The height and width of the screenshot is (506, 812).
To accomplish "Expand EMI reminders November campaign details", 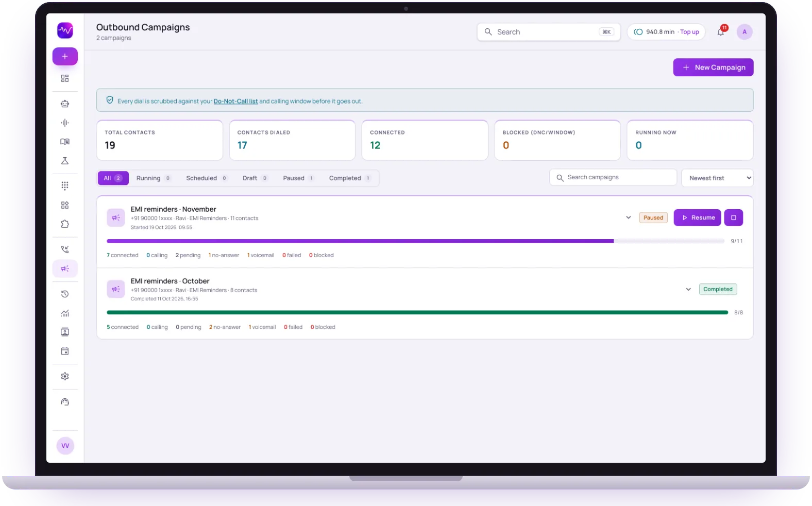I will (629, 217).
